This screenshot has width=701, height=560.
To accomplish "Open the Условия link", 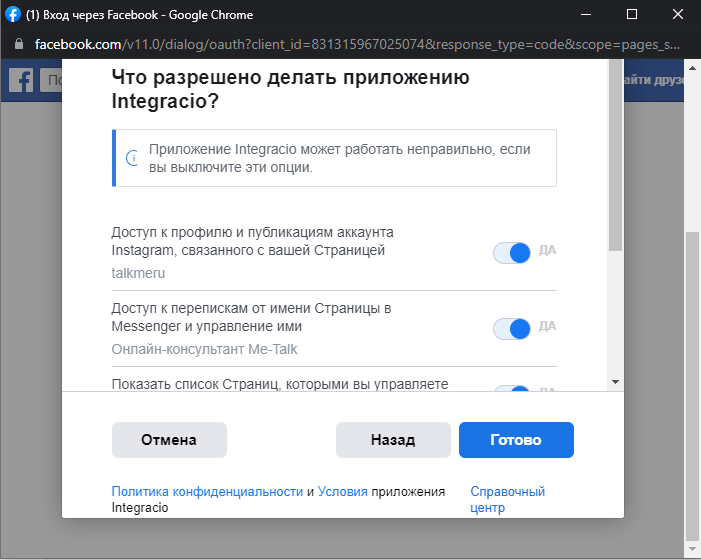I will 343,492.
